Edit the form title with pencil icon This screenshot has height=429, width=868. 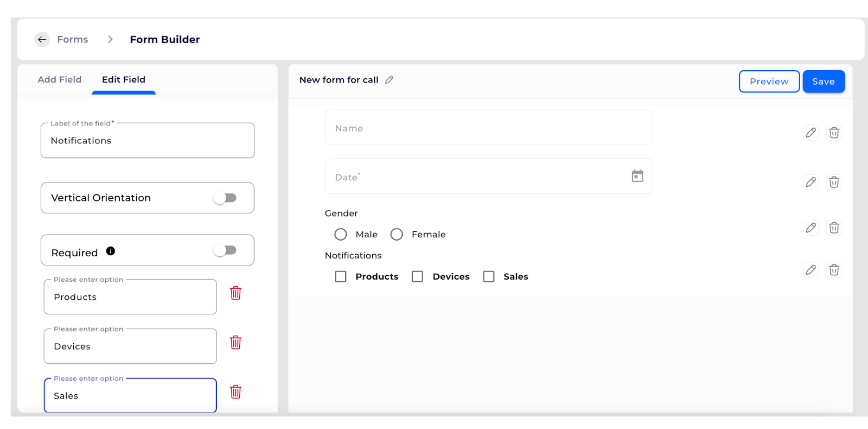coord(389,80)
